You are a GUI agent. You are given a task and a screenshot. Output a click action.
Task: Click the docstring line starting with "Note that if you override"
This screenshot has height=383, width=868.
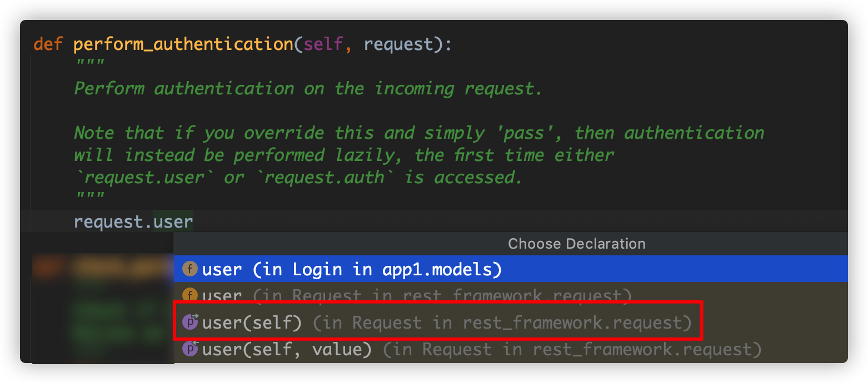(420, 133)
